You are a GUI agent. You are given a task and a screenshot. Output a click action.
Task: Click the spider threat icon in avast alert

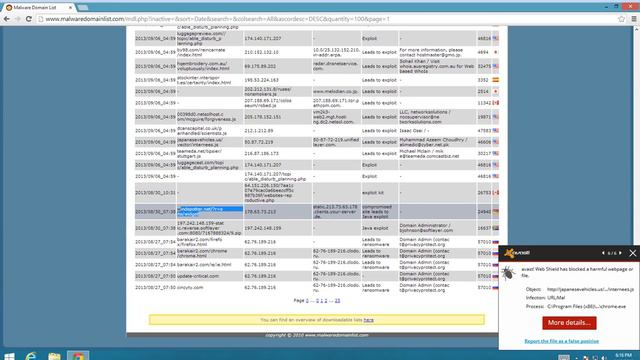coord(509,273)
